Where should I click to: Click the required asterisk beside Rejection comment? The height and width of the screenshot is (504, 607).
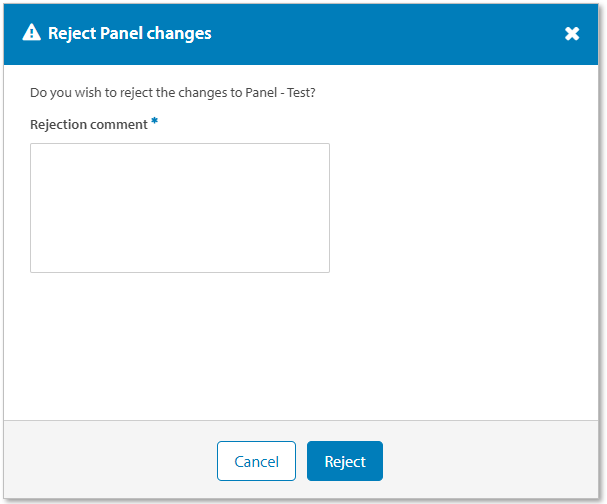pos(155,123)
